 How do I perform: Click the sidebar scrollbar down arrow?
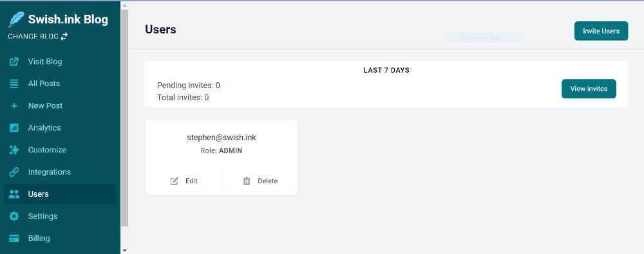pos(124,250)
